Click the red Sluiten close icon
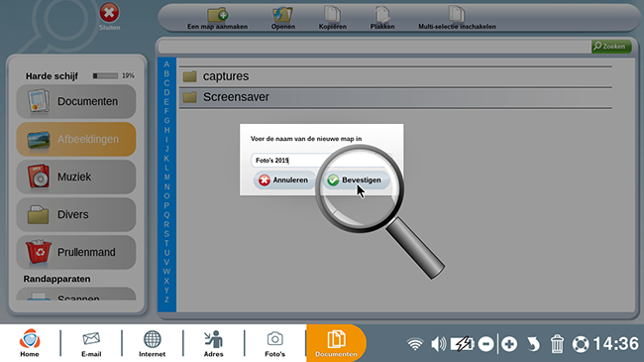 109,13
